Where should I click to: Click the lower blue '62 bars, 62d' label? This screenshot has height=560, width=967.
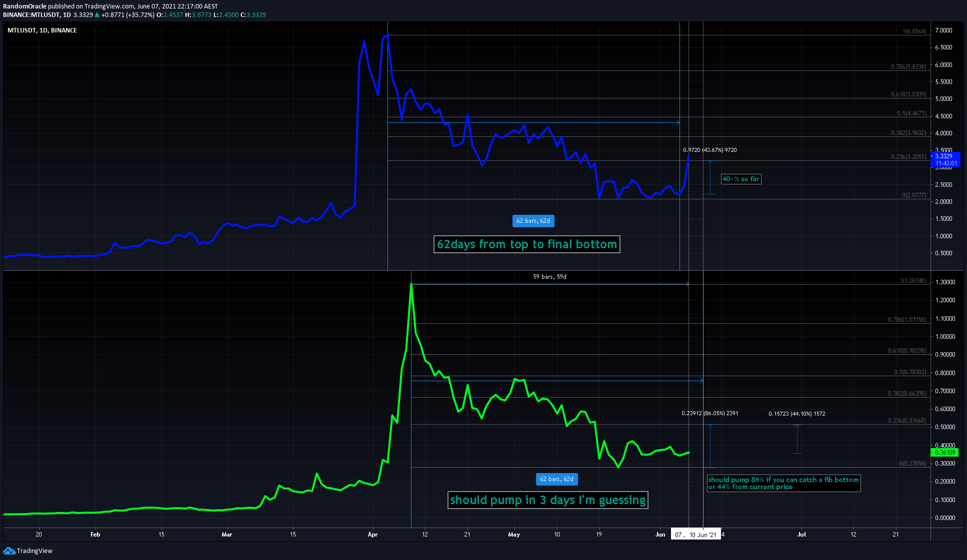[x=556, y=479]
